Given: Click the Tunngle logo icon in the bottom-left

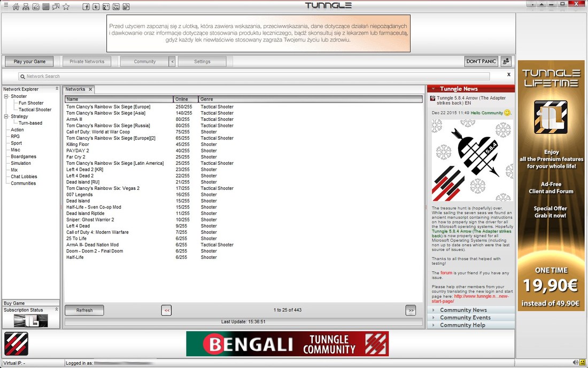Looking at the screenshot, I should (x=16, y=343).
